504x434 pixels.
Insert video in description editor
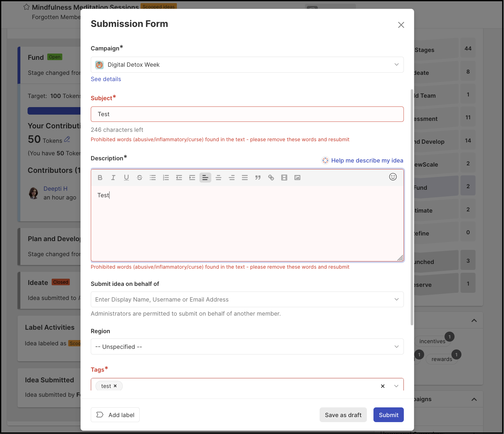(284, 178)
